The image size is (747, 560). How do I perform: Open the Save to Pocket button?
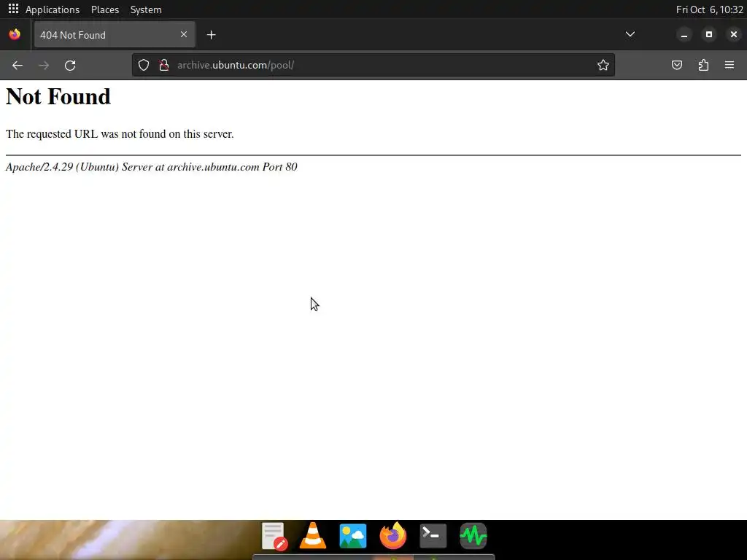676,65
